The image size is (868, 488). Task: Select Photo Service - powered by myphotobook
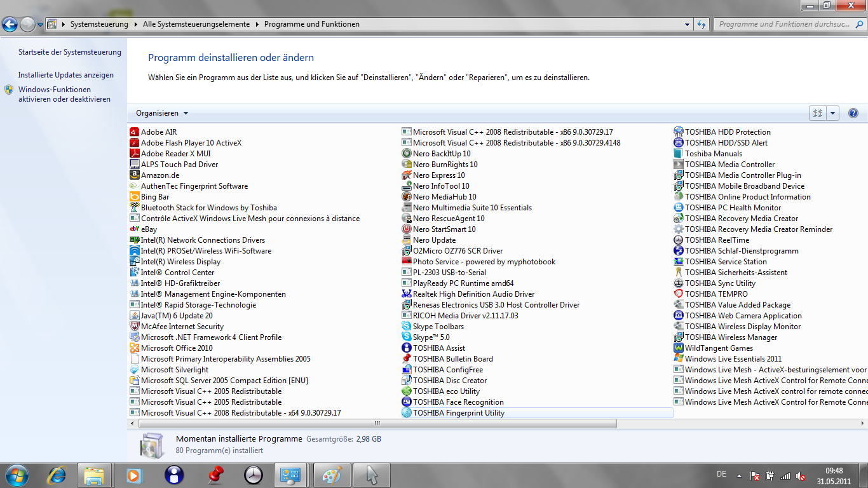coord(478,262)
